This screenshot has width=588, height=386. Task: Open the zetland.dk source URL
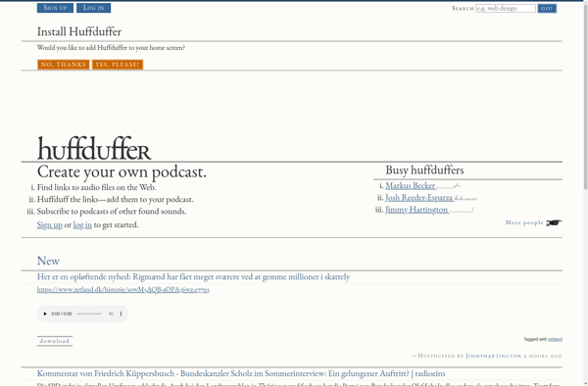[123, 290]
